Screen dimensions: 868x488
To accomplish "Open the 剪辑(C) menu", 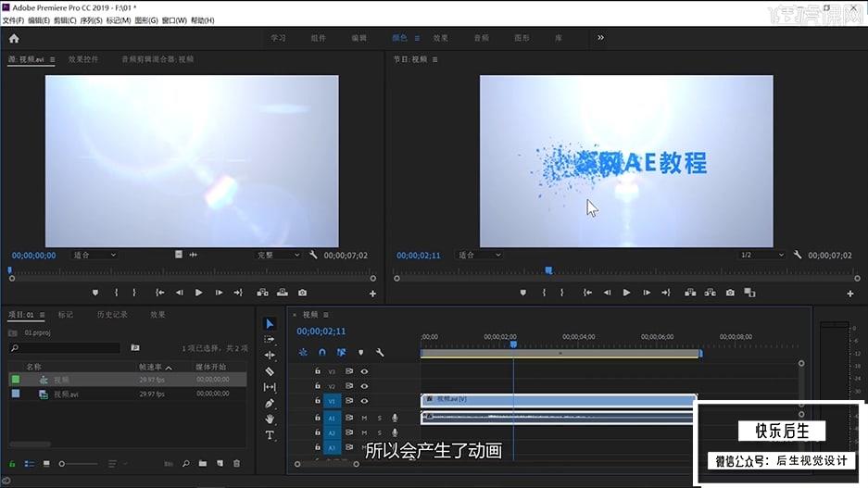I will [x=65, y=20].
